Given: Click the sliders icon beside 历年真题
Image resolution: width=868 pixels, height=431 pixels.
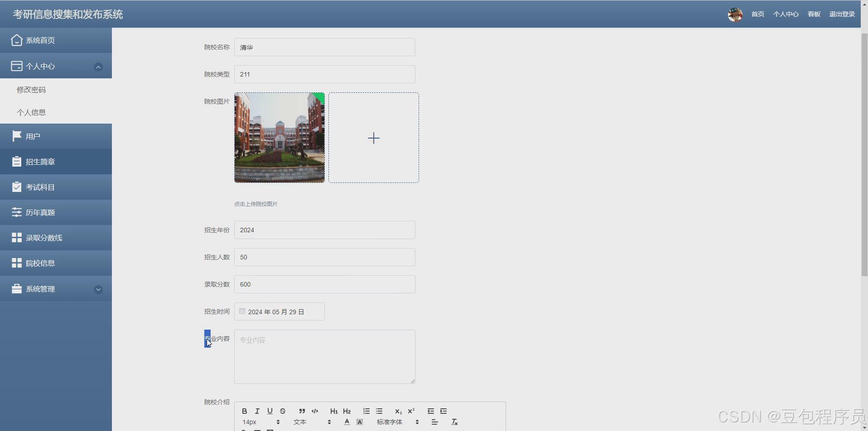Looking at the screenshot, I should click(17, 212).
